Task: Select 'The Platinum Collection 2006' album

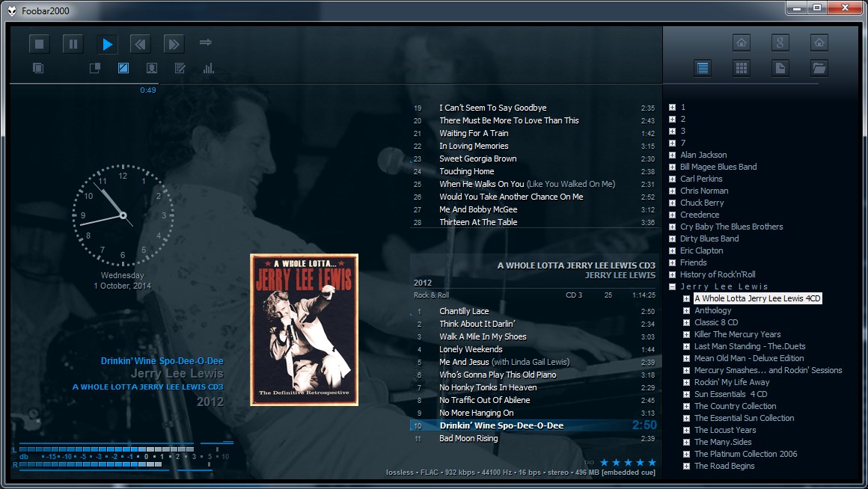Action: click(746, 454)
